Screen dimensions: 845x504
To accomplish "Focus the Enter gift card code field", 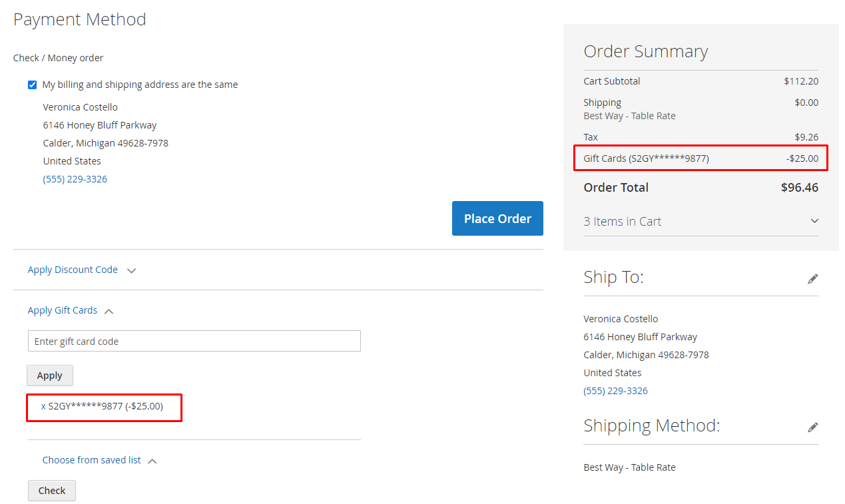I will tap(194, 342).
